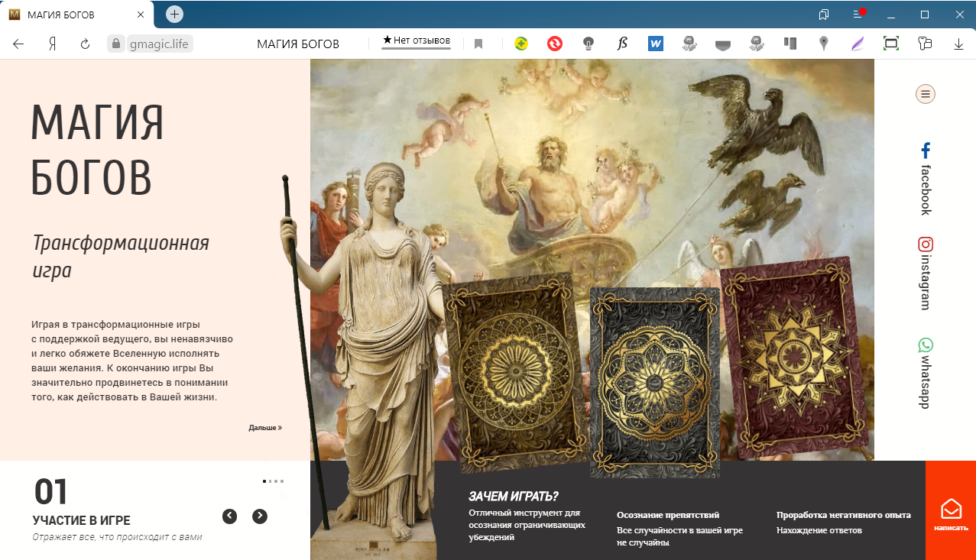Click the gray tray-shaped extension icon
This screenshot has width=976, height=560.
tap(723, 44)
